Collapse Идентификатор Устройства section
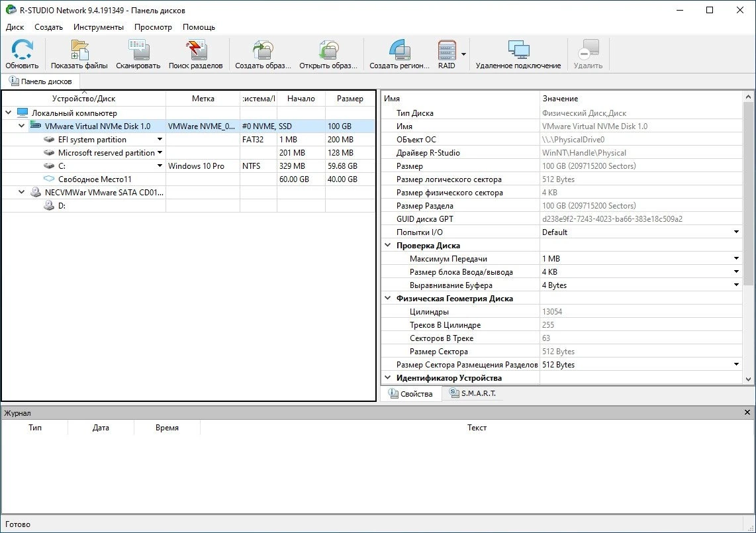Image resolution: width=756 pixels, height=533 pixels. click(388, 377)
